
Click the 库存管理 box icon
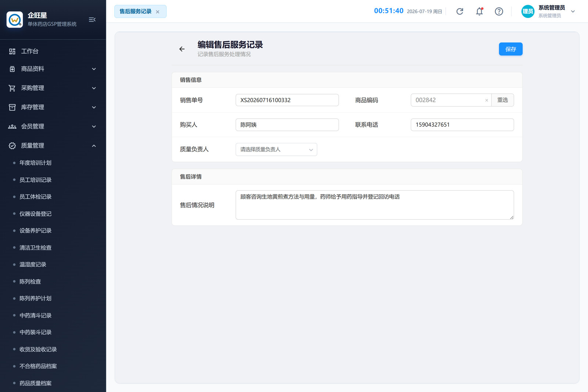click(x=12, y=107)
